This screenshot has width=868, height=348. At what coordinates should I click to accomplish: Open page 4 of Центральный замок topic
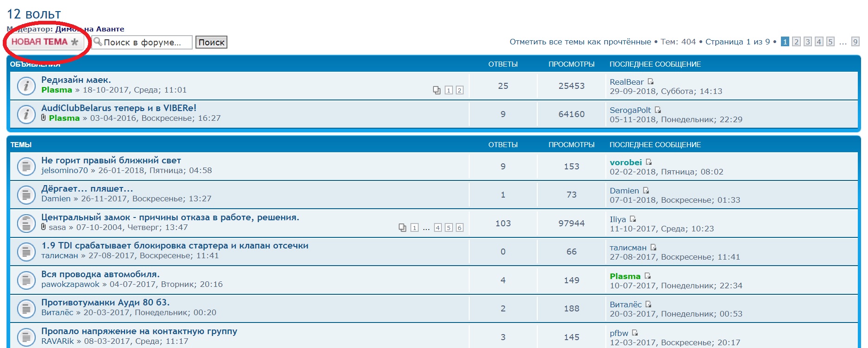coord(438,228)
